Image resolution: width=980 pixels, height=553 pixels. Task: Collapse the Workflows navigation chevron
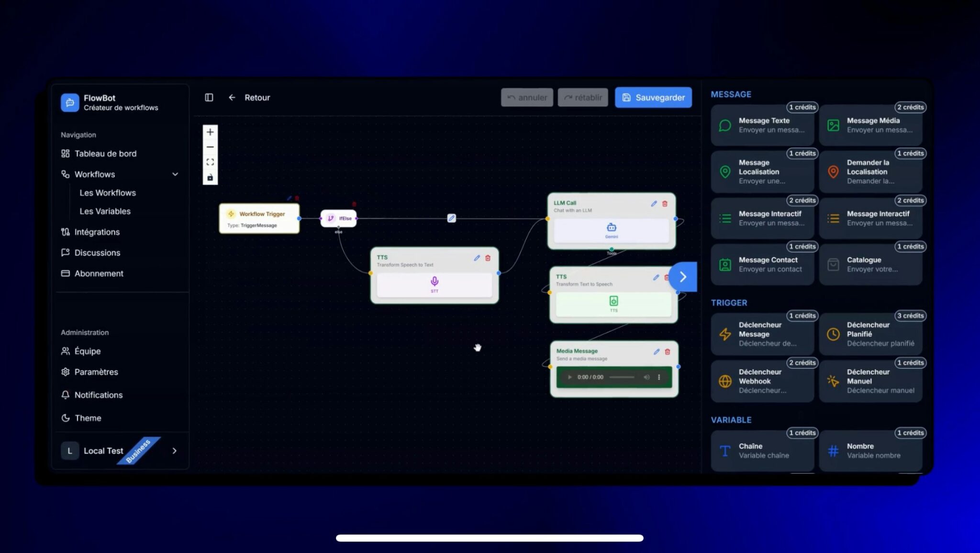point(175,174)
